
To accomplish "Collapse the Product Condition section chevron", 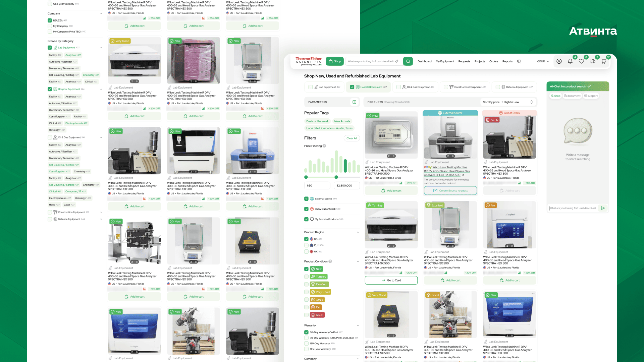I will [x=358, y=261].
